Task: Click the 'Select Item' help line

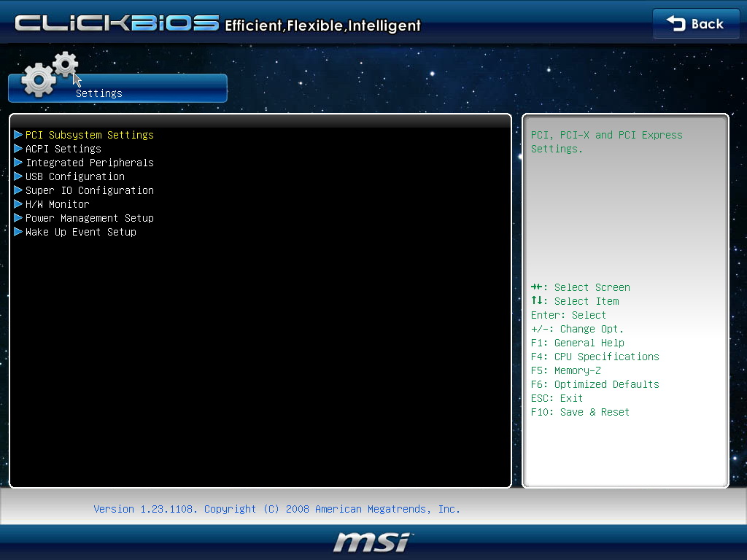Action: pos(575,301)
